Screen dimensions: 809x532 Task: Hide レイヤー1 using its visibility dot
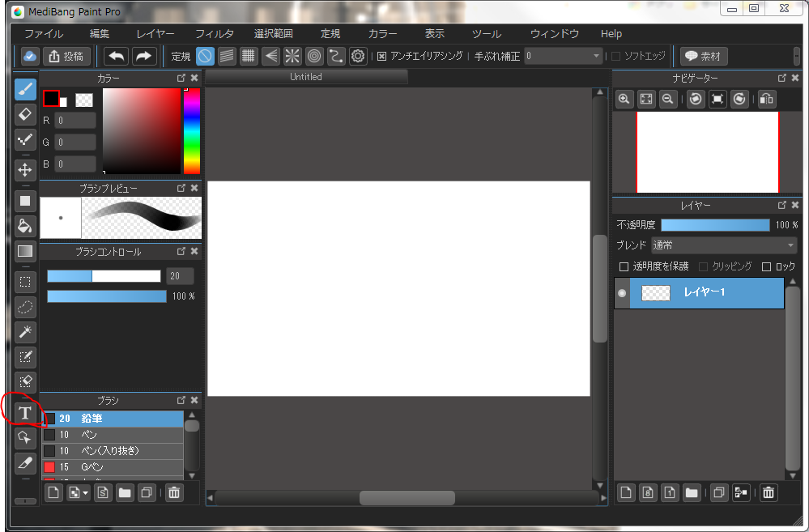(x=622, y=293)
